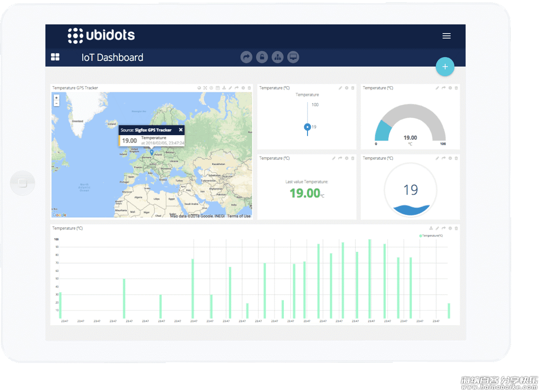The height and width of the screenshot is (392, 541).
Task: Close the Sigfox GPS Tracker popup
Action: tap(180, 130)
